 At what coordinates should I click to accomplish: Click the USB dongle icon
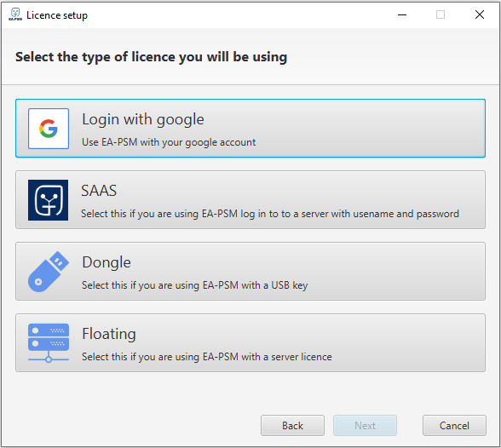49,272
